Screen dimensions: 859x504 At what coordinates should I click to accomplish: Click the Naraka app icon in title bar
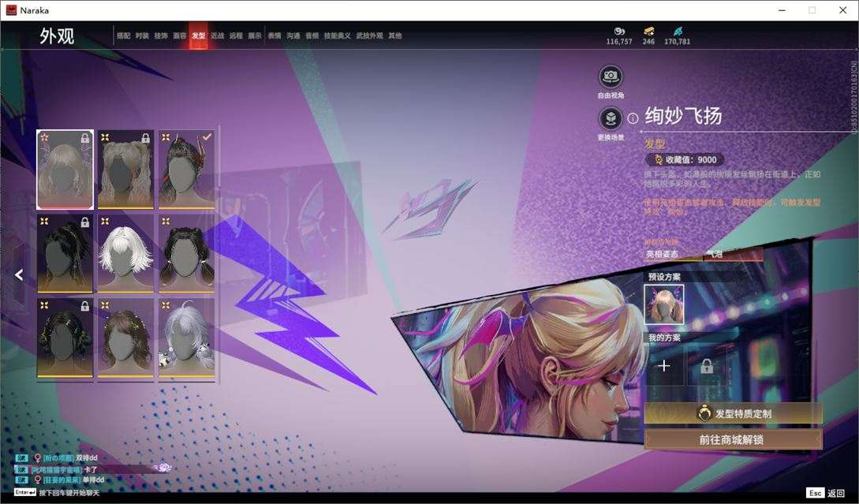(11, 10)
